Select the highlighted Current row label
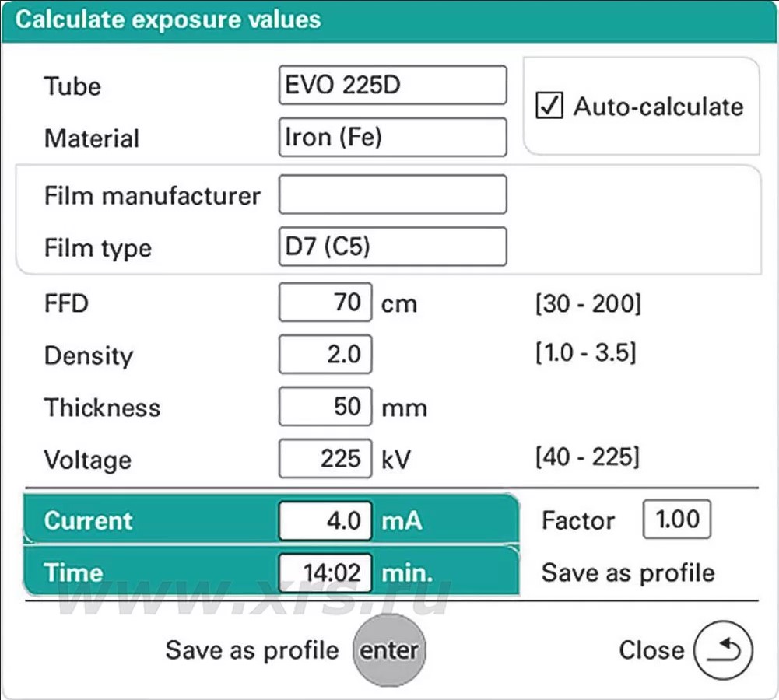This screenshot has width=779, height=700. (89, 520)
